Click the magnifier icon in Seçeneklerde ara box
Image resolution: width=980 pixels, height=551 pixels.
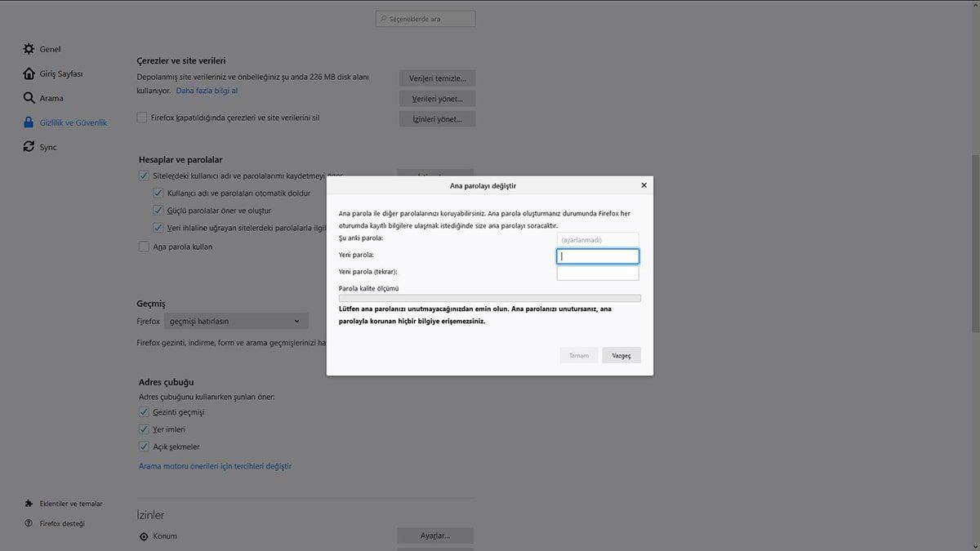click(x=381, y=18)
